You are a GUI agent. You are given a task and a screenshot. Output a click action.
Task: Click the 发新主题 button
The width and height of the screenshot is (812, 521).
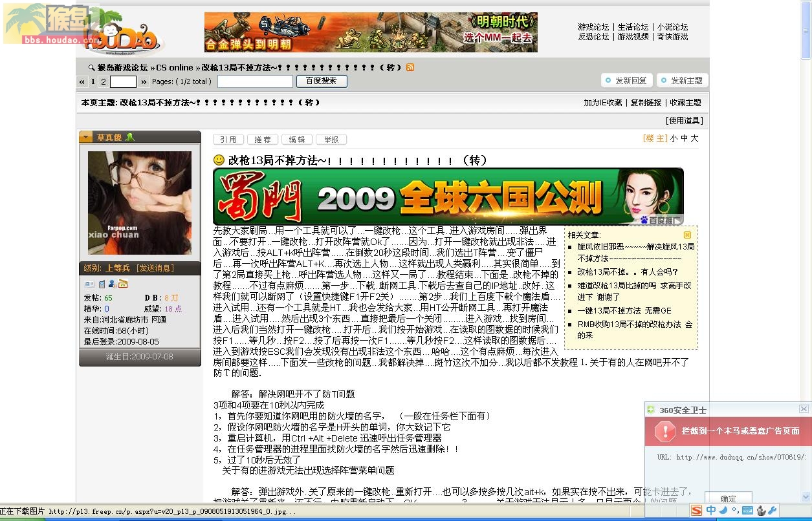(682, 80)
